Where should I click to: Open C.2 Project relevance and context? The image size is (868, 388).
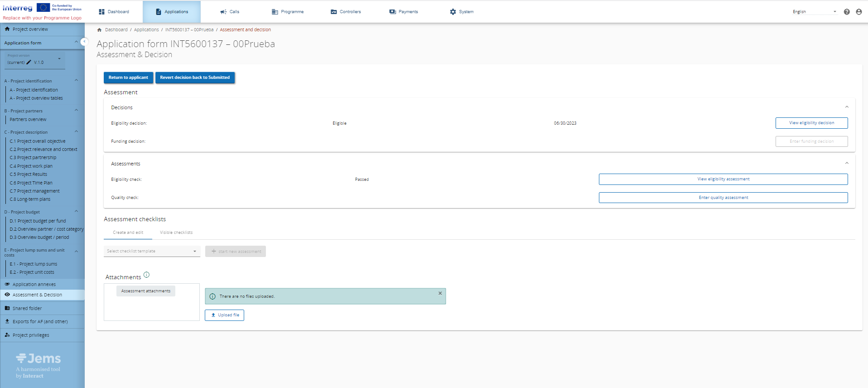(x=43, y=149)
